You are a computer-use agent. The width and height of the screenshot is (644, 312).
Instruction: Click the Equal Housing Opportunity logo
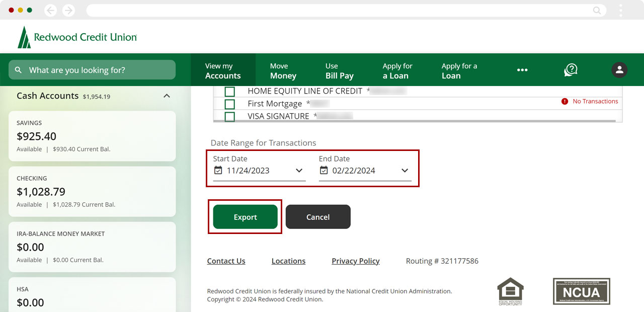point(510,291)
